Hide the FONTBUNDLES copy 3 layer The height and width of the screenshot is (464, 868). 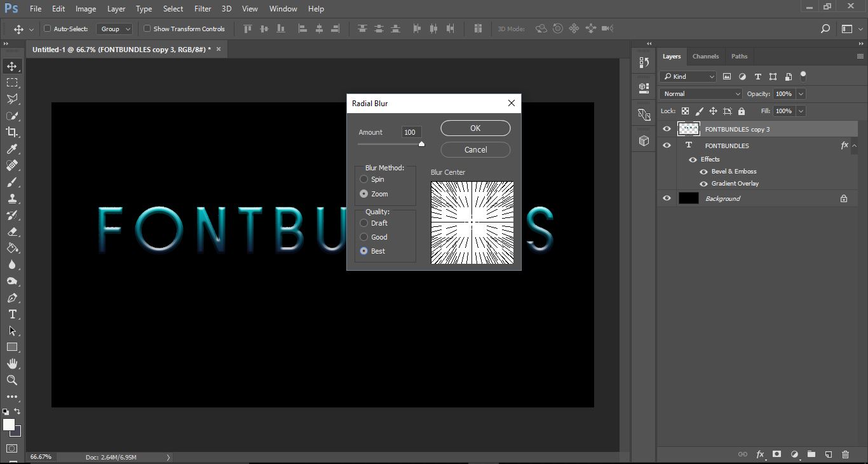pos(667,129)
